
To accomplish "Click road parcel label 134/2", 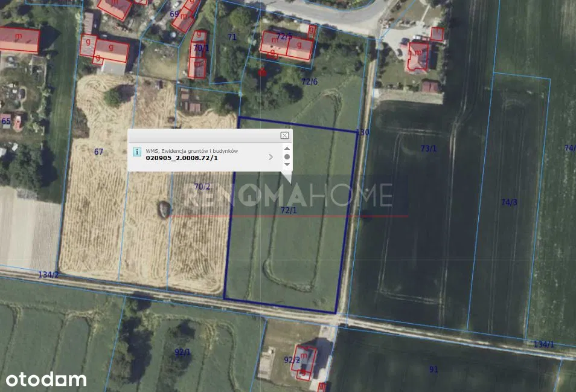I will [x=49, y=275].
